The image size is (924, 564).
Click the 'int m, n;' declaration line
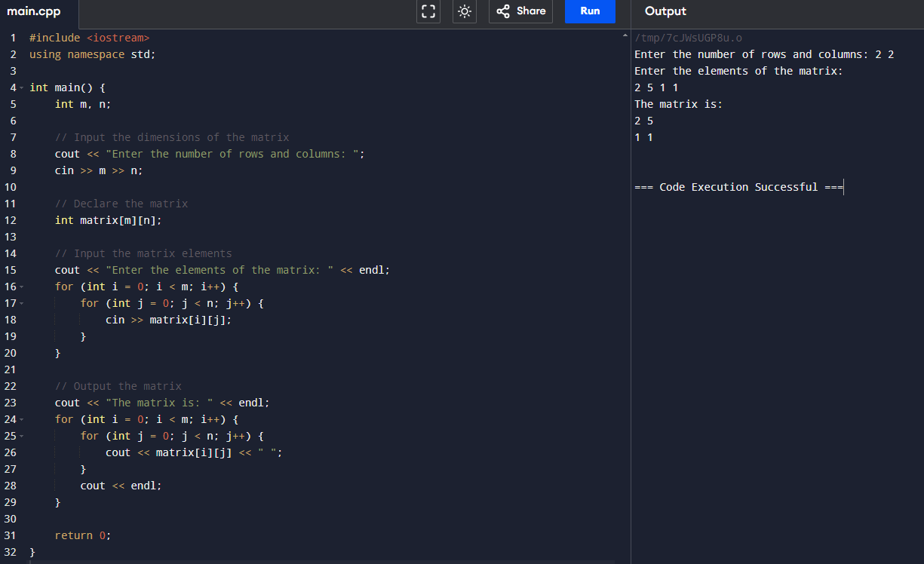click(83, 104)
